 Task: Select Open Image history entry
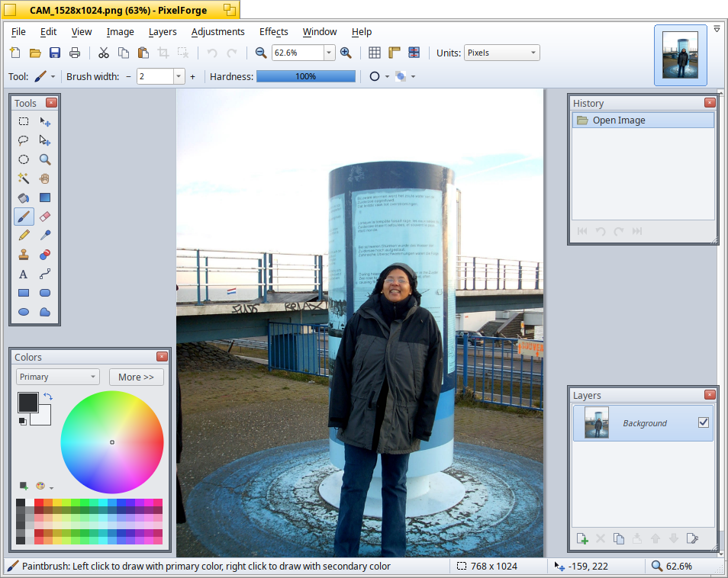click(643, 120)
